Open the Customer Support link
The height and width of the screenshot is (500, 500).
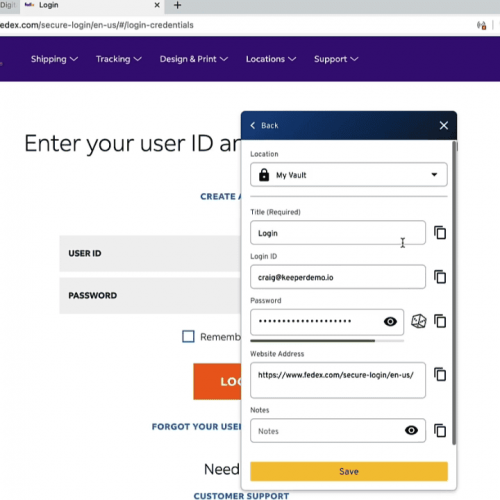[x=241, y=496]
